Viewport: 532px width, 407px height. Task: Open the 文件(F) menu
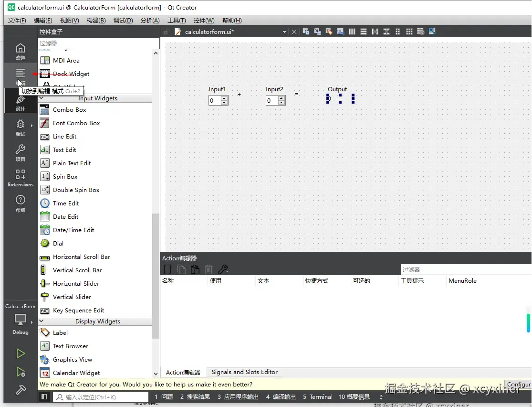click(17, 21)
